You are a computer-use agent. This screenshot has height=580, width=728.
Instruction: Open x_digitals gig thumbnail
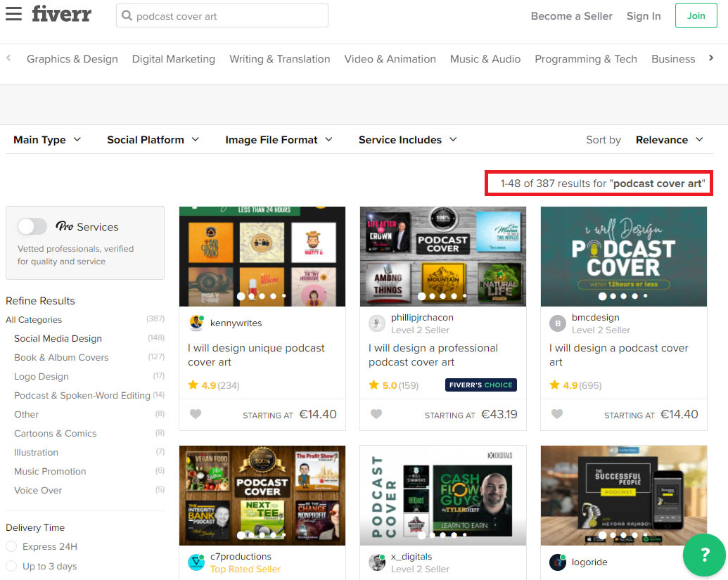443,496
